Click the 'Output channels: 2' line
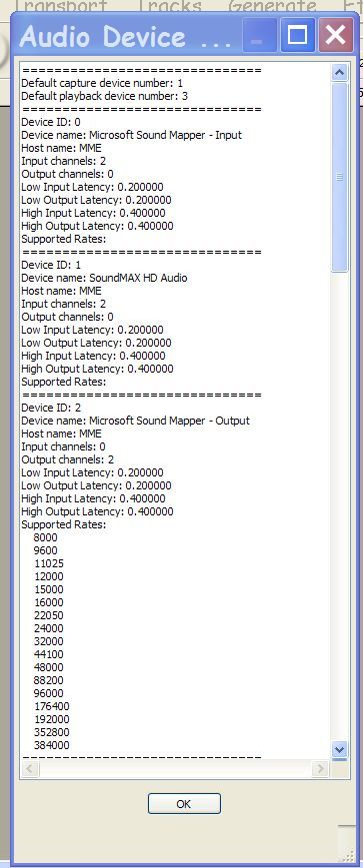This screenshot has height=868, width=363. tap(67, 459)
